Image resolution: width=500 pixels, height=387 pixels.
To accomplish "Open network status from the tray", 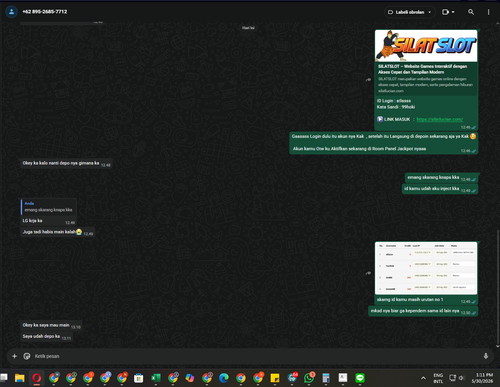I will [452, 378].
